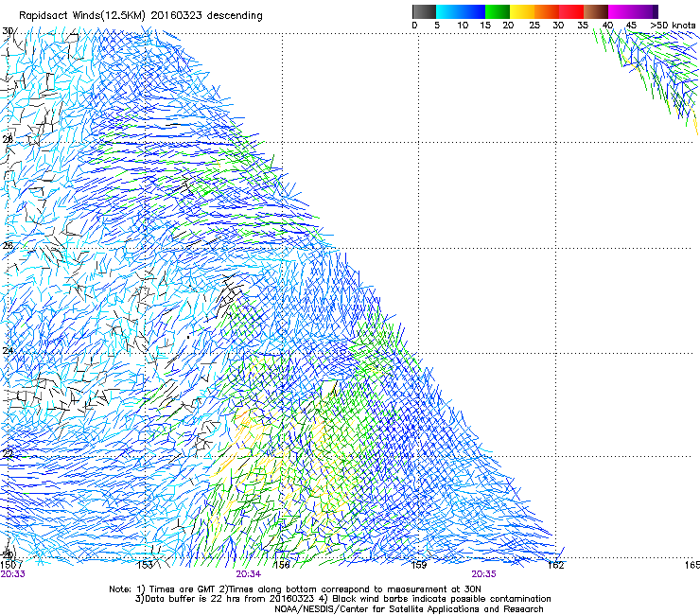Click latitude label '22' on left axis
The image size is (700, 615).
[x=8, y=454]
